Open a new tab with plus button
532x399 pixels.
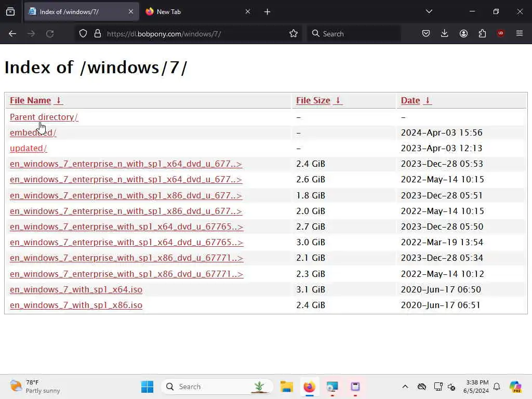(267, 12)
